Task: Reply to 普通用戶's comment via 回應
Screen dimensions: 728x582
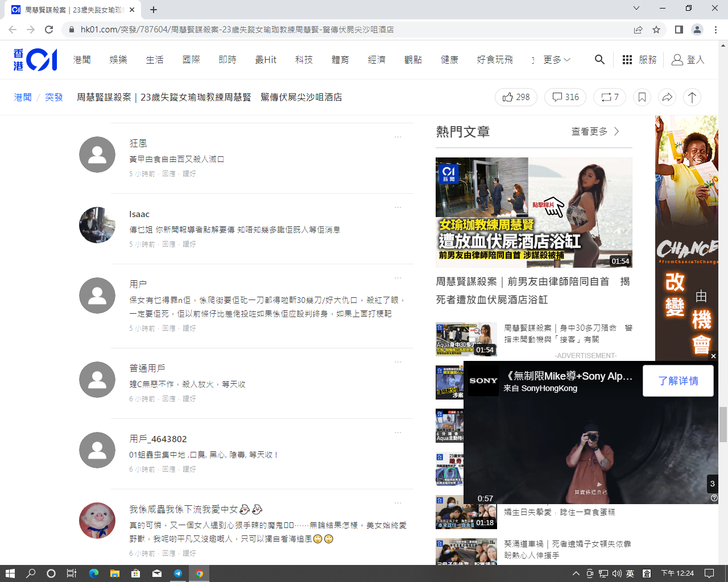Action: [169, 399]
